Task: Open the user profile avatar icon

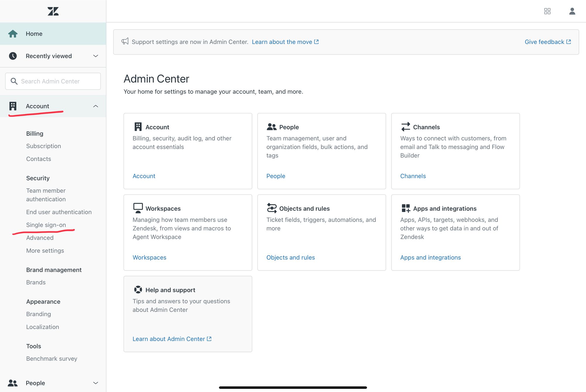Action: point(572,11)
